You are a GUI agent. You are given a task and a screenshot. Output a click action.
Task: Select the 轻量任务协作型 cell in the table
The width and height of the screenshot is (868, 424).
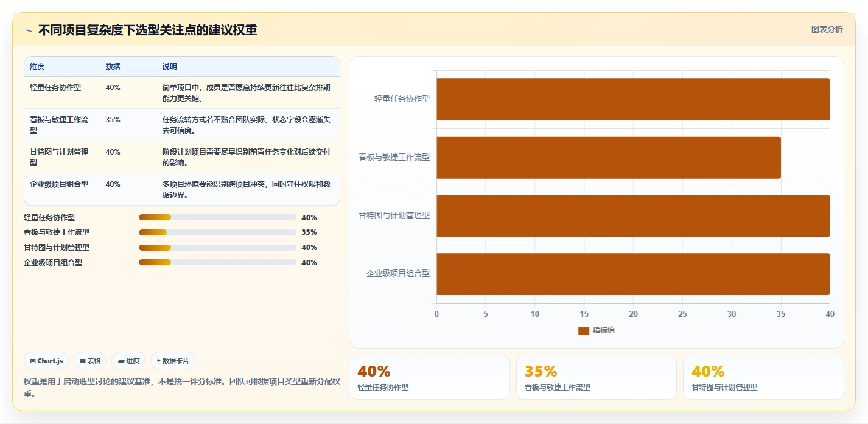click(55, 88)
